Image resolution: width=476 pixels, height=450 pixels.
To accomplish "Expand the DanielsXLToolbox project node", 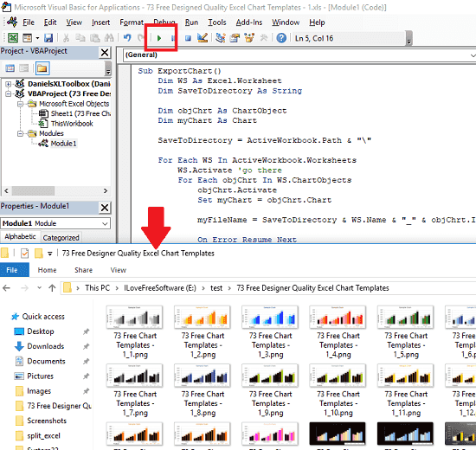I will [x=8, y=84].
